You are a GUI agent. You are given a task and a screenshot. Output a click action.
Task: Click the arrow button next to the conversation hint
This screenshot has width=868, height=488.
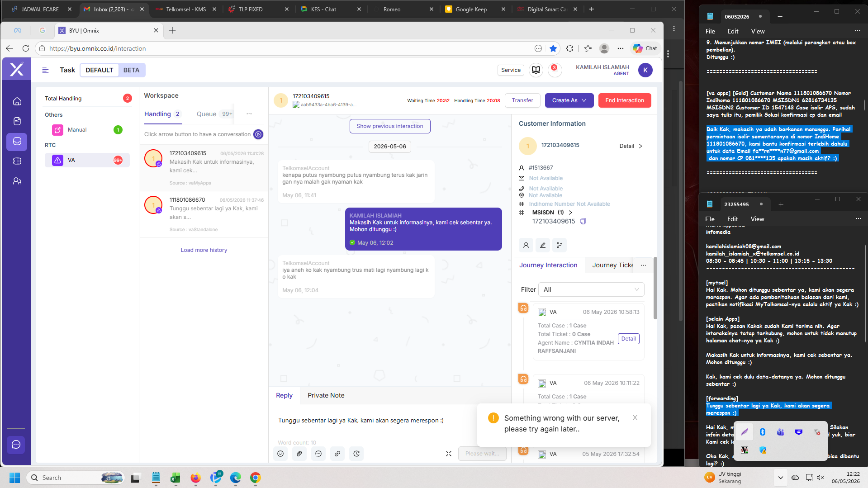tap(258, 134)
